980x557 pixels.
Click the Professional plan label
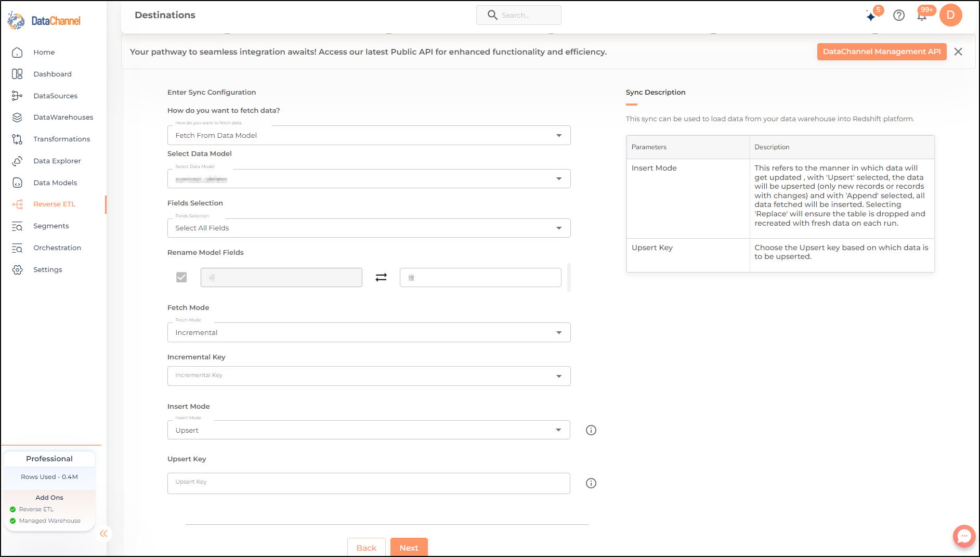pos(49,459)
